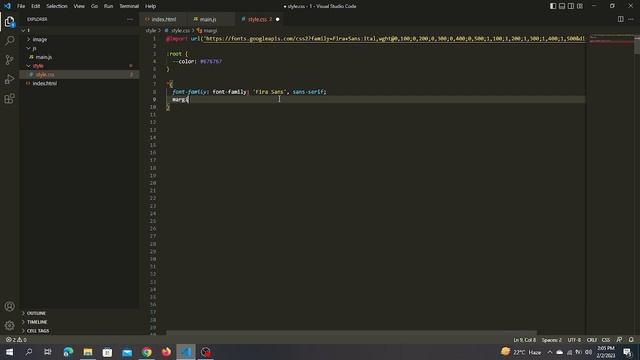Toggle primary side bar layout icon
640x360 pixels.
(553, 6)
